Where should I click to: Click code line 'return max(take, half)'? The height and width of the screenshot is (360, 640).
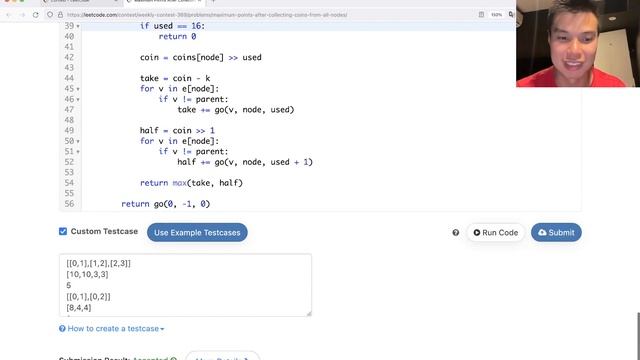[x=191, y=183]
